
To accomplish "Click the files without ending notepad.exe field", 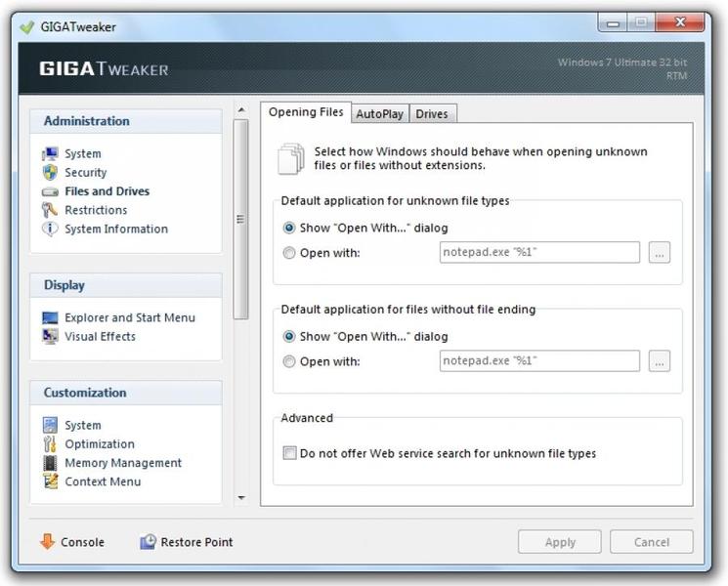I will [539, 361].
